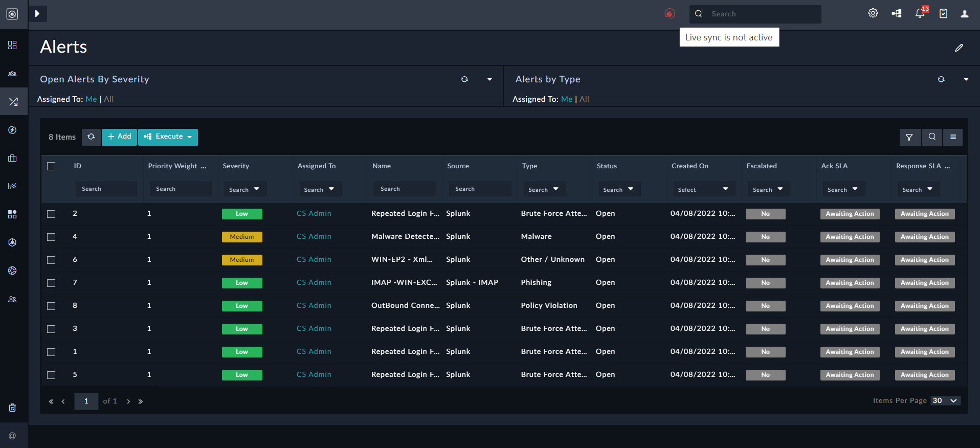Click the table search magnifier icon
This screenshot has width=980, height=448.
(x=932, y=137)
